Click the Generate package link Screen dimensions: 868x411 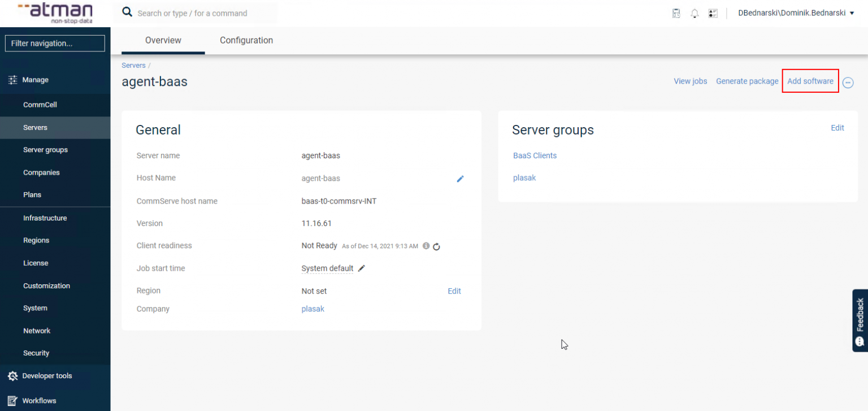click(747, 81)
